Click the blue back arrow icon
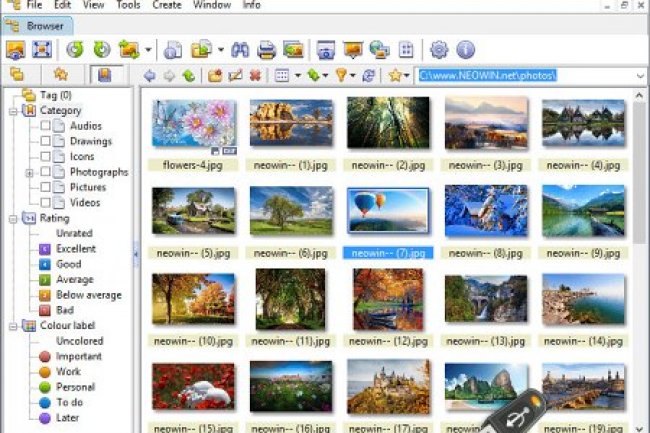This screenshot has width=650, height=433. [x=149, y=75]
